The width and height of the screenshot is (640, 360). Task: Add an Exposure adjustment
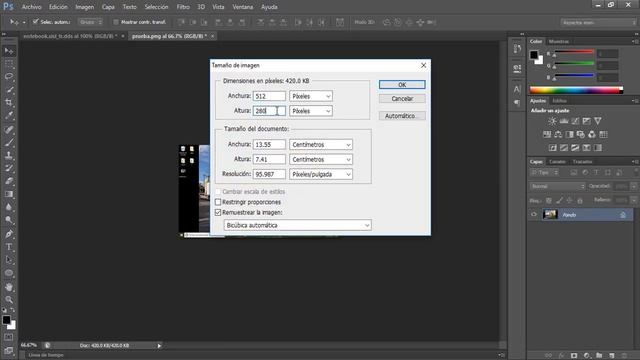587,121
